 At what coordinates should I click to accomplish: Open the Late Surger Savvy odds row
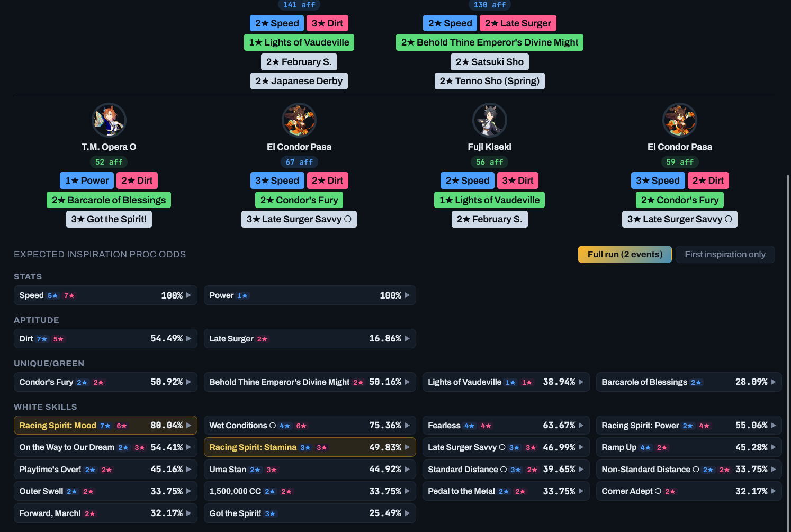coord(506,447)
